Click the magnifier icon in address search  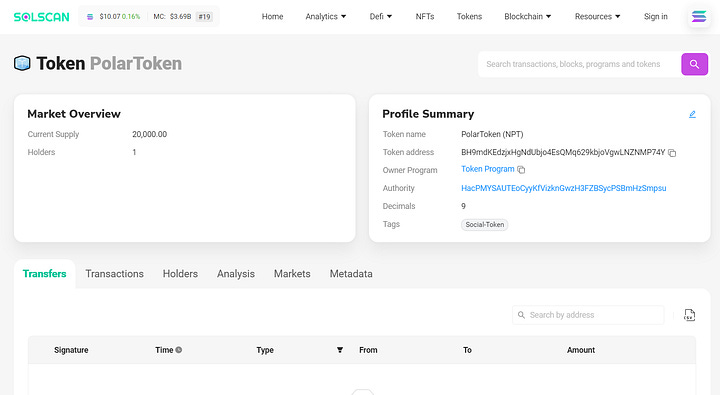[521, 315]
